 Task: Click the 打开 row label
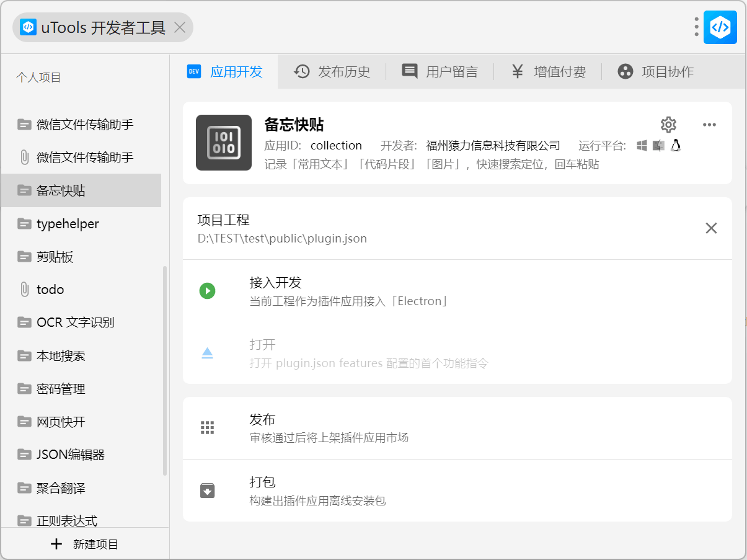tap(262, 345)
